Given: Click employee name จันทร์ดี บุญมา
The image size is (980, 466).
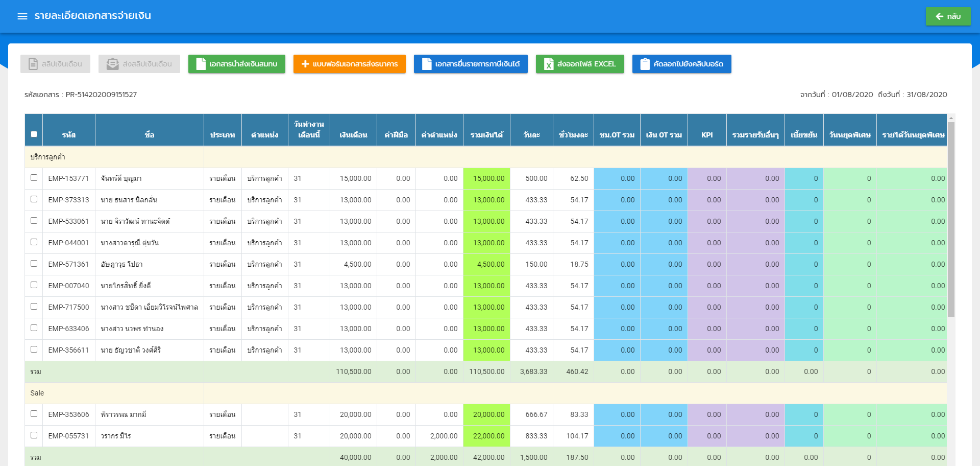Looking at the screenshot, I should coord(121,178).
